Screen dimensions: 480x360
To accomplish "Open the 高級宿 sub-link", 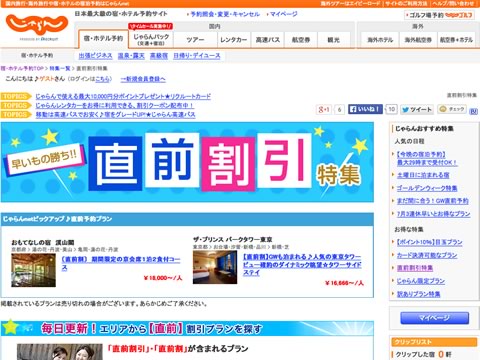I will coord(159,56).
